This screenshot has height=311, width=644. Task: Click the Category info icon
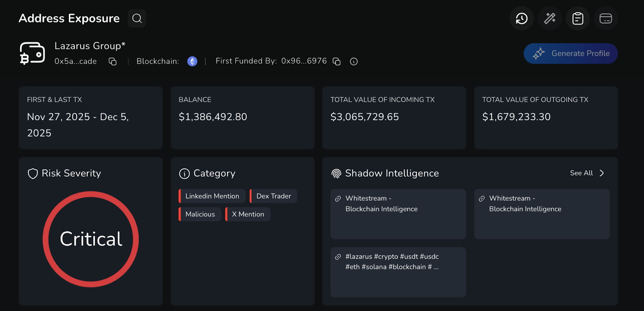pos(184,174)
